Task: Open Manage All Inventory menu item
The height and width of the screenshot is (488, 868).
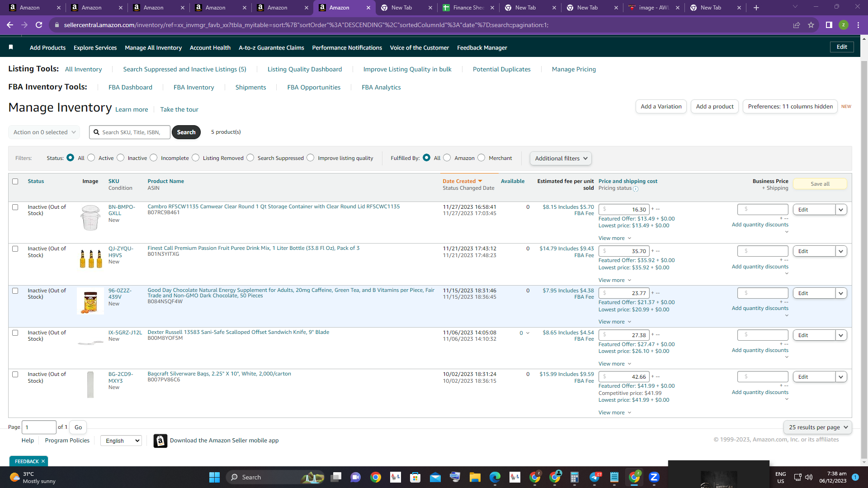Action: click(153, 47)
